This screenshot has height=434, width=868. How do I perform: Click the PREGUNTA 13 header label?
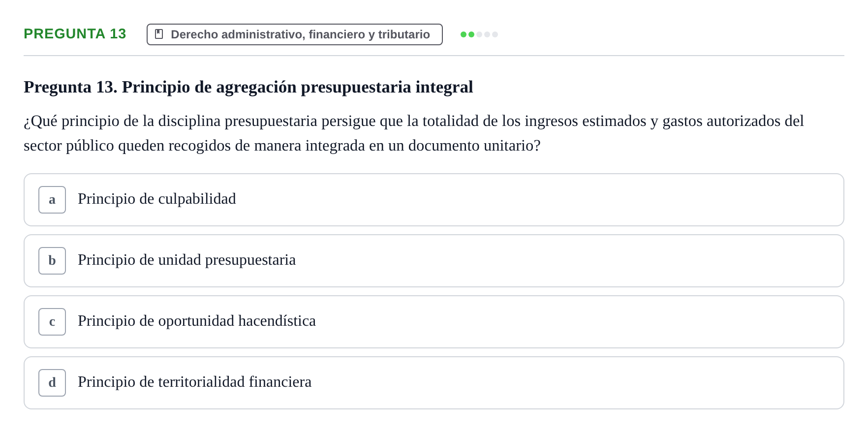click(75, 34)
